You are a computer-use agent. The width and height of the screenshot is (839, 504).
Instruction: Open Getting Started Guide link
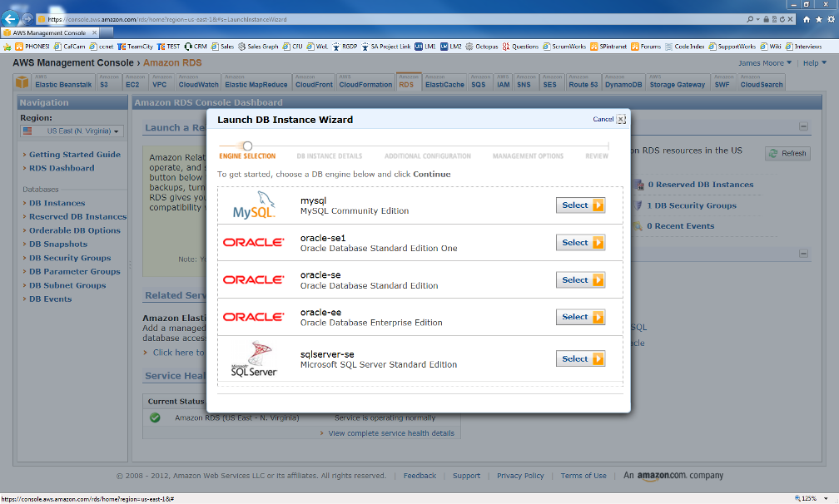pyautogui.click(x=75, y=155)
